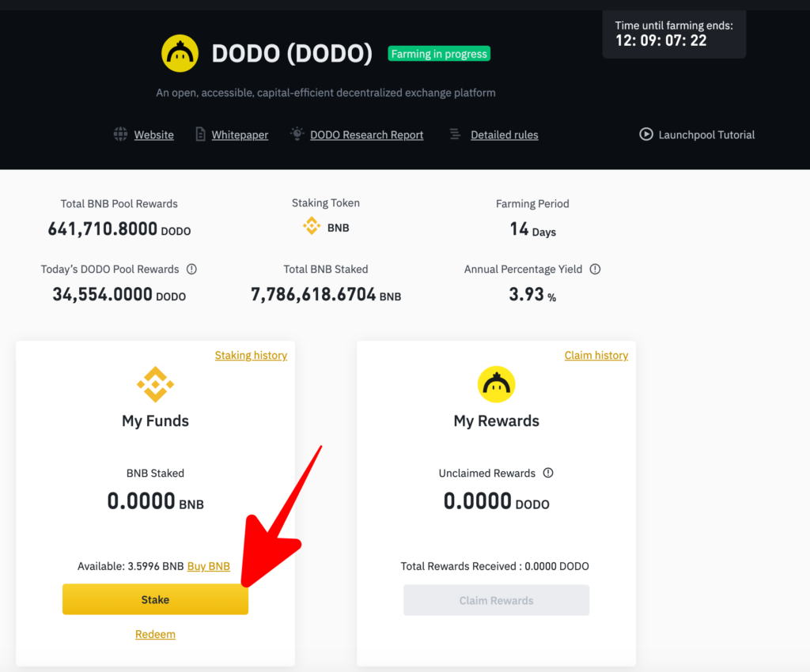Screen dimensions: 810x672
Task: Open the Claim history link
Action: (x=596, y=356)
